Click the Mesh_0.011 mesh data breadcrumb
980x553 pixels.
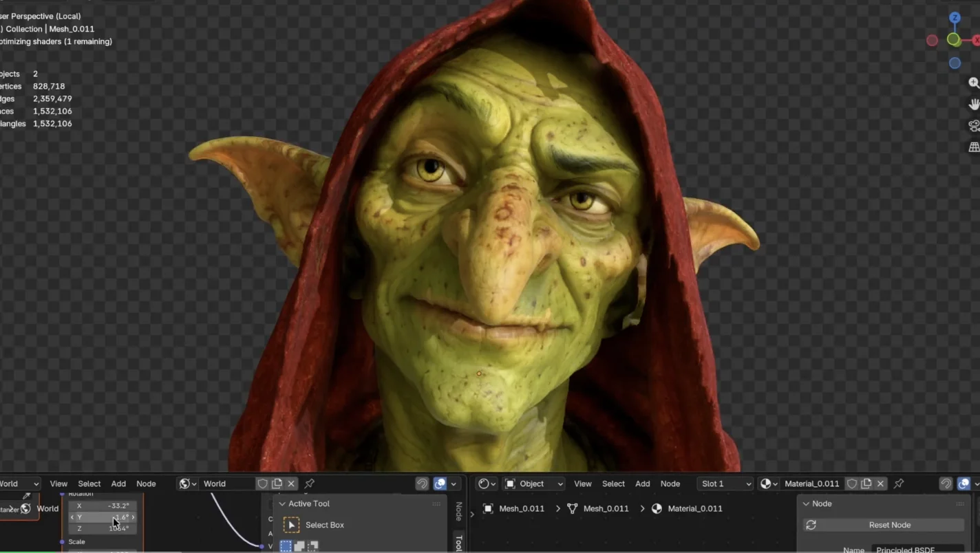[x=597, y=508]
